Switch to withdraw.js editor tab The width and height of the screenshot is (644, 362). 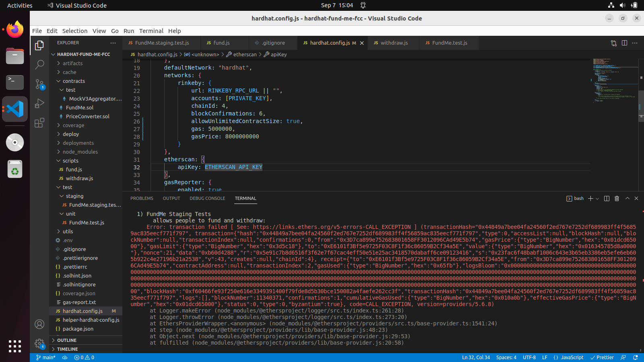[394, 43]
